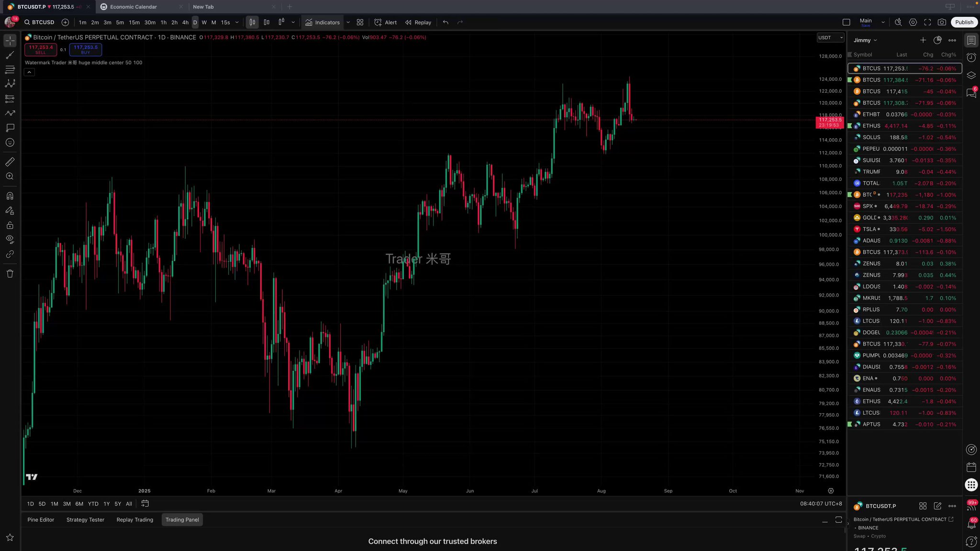Open the go to date calendar
This screenshot has height=551, width=980.
pyautogui.click(x=145, y=504)
